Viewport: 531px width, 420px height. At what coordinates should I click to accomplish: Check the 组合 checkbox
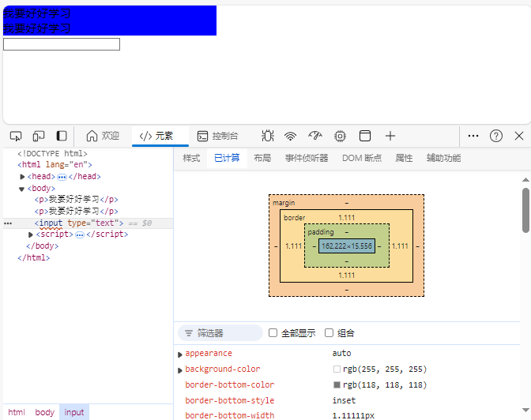329,333
